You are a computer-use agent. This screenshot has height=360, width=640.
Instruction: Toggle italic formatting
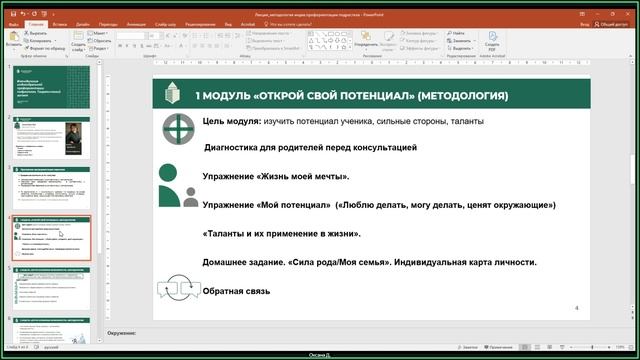point(127,46)
